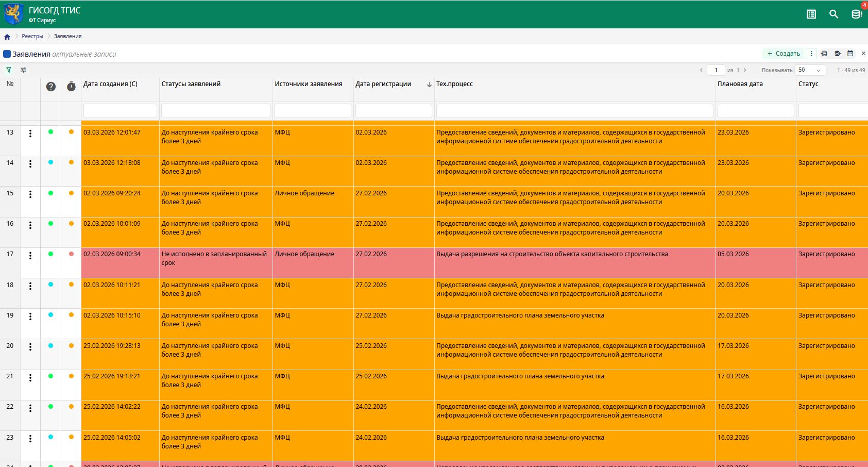The image size is (868, 467).
Task: Open row 17 three-dot actions menu
Action: pyautogui.click(x=30, y=256)
